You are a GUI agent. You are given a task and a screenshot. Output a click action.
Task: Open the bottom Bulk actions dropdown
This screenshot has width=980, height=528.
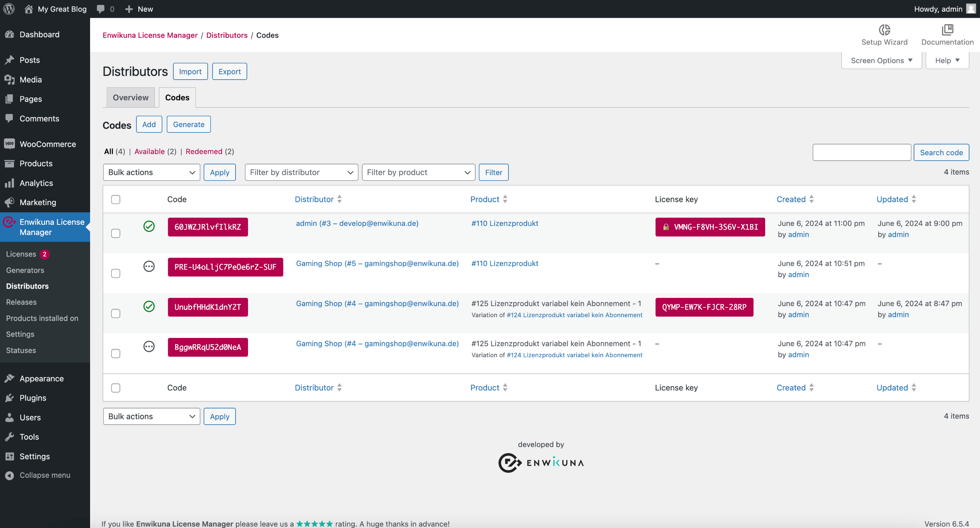(x=152, y=416)
